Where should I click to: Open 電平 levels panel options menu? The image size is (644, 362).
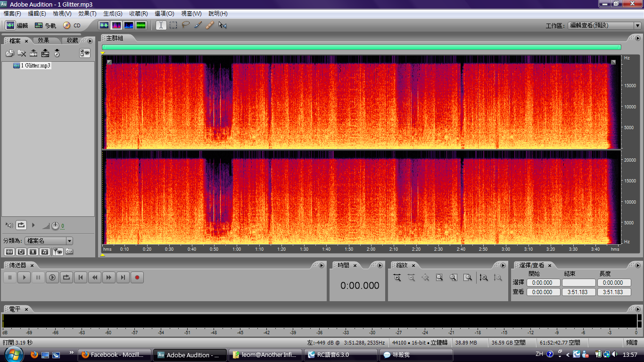tap(637, 309)
